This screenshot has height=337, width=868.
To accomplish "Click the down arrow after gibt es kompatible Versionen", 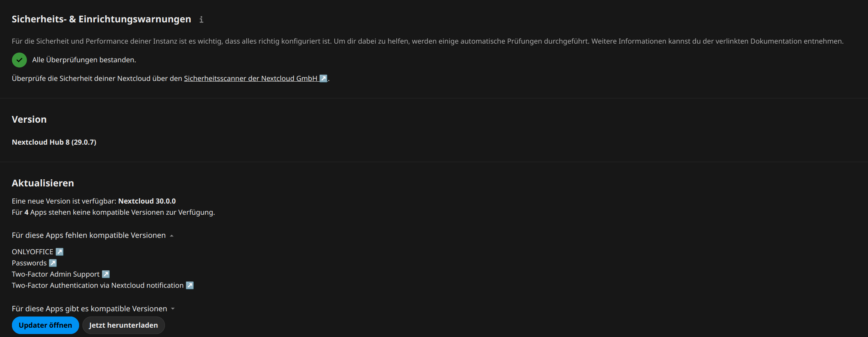I will [x=173, y=309].
